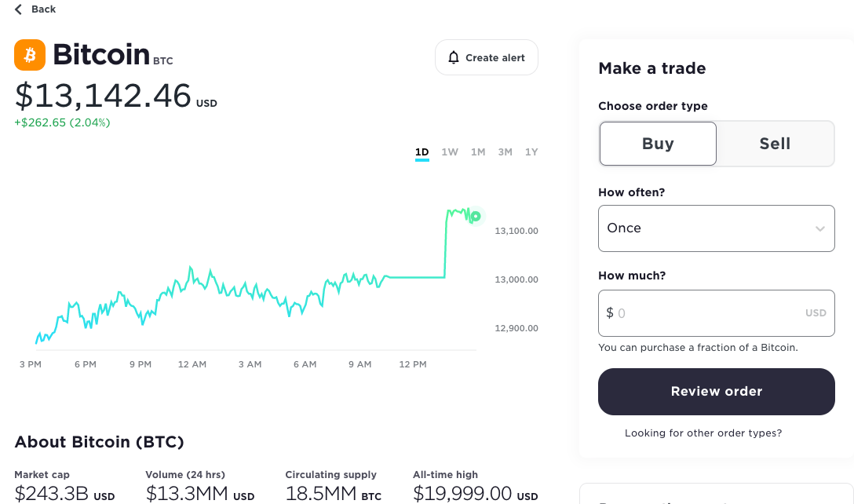Click the 6 PM time axis label
This screenshot has height=504, width=854.
[x=86, y=364]
